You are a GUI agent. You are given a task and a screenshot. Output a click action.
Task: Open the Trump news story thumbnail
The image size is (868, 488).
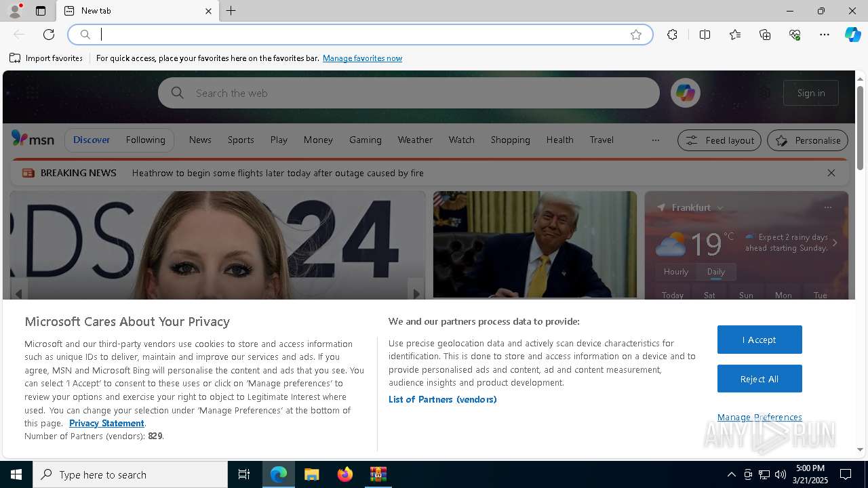(535, 244)
